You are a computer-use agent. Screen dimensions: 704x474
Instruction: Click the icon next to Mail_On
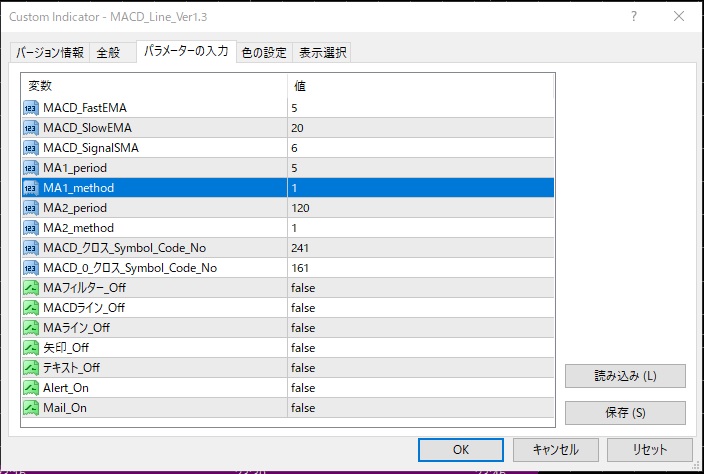(31, 408)
